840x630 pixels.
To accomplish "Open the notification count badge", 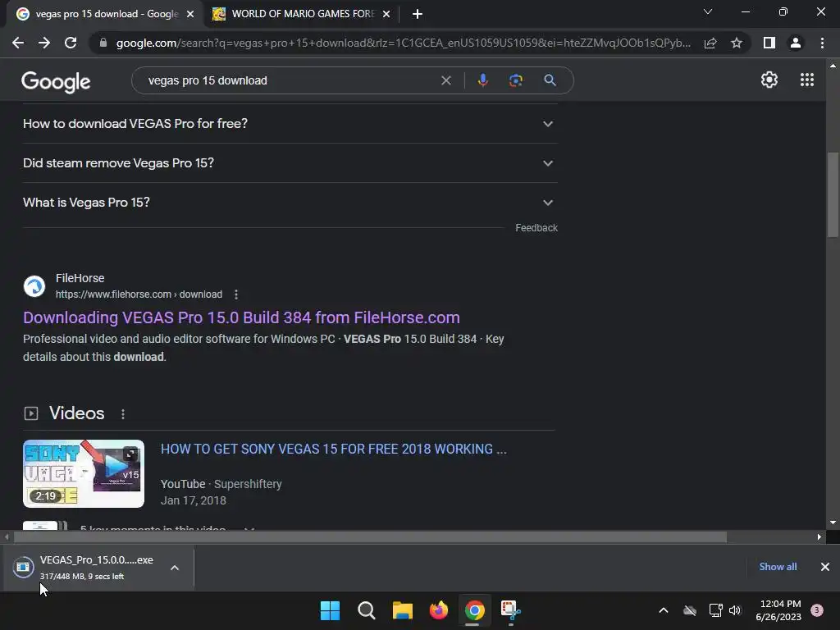I will coord(816,610).
